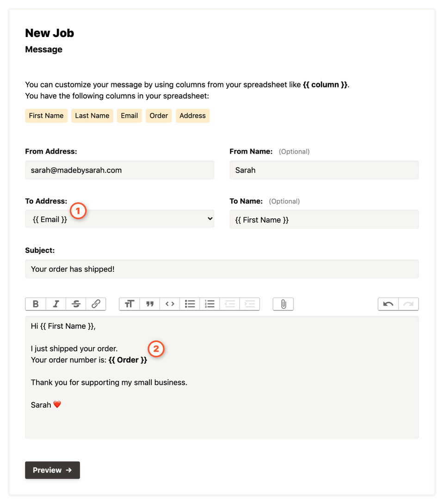
Task: Insert a block quote
Action: 150,304
